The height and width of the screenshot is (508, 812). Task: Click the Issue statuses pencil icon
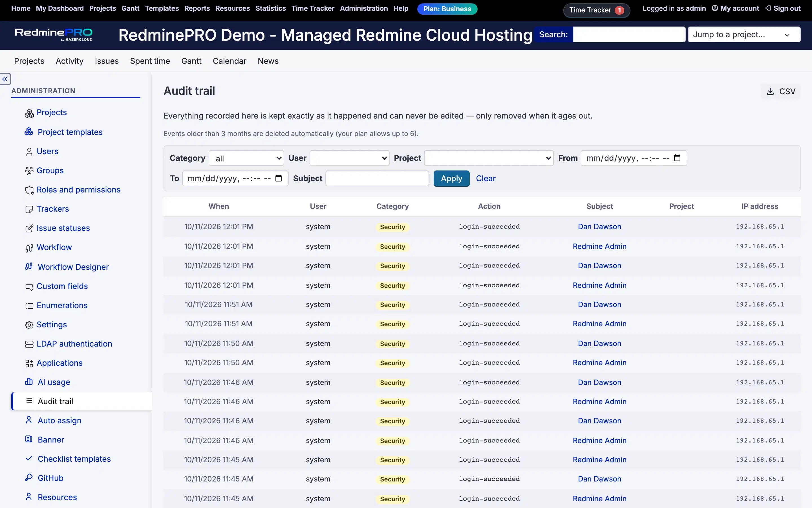tap(29, 229)
